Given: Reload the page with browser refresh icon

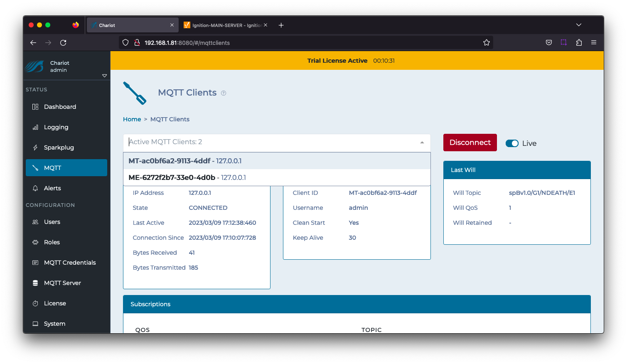Looking at the screenshot, I should pyautogui.click(x=63, y=43).
